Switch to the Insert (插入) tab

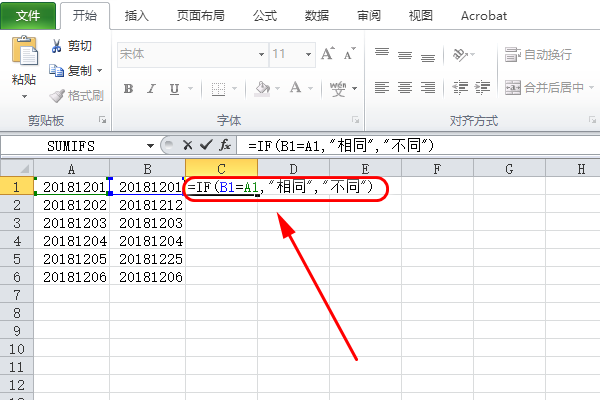[x=136, y=16]
